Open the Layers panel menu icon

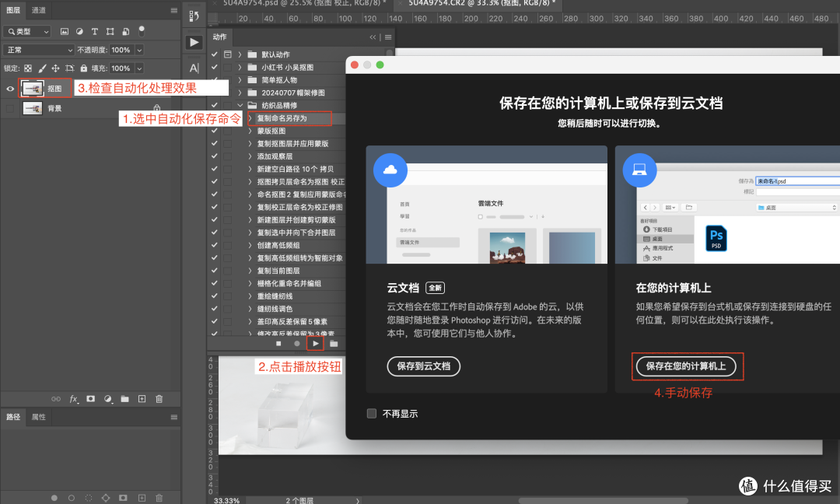[x=174, y=10]
